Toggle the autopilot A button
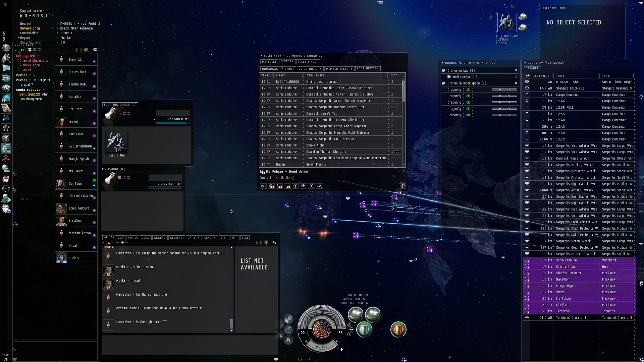The width and height of the screenshot is (644, 362). coord(288,340)
